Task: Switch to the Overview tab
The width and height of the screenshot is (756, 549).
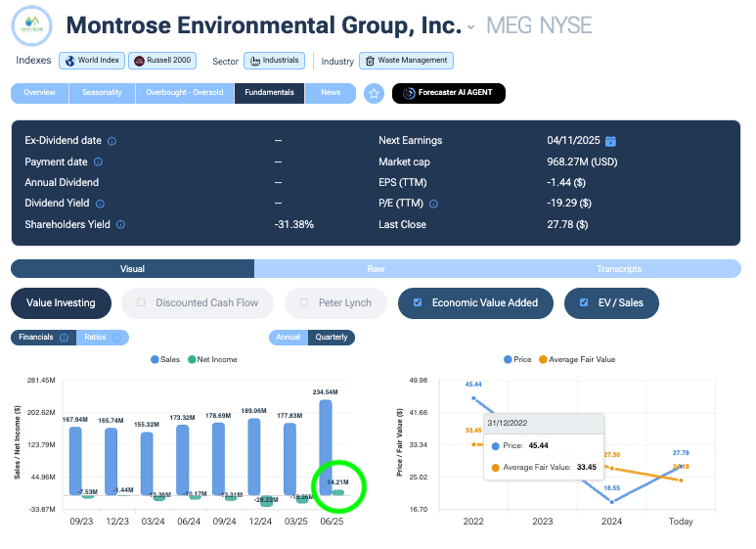Action: coord(39,93)
